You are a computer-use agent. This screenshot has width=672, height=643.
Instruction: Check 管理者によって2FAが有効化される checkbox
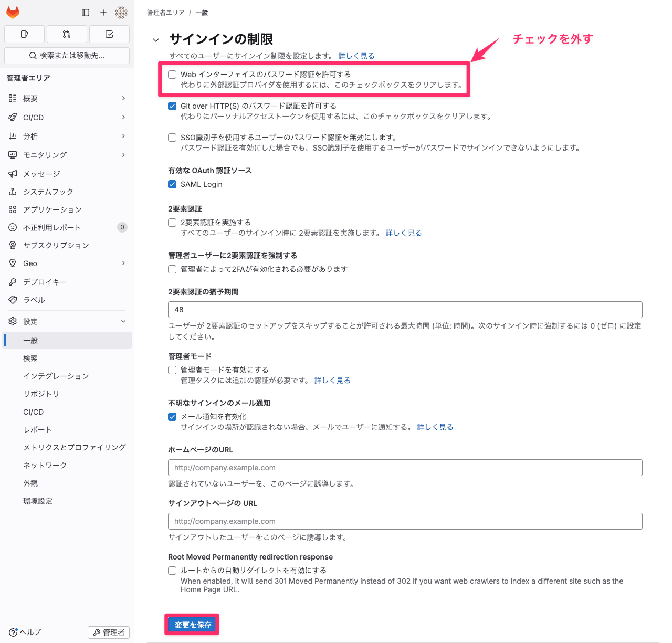[172, 269]
